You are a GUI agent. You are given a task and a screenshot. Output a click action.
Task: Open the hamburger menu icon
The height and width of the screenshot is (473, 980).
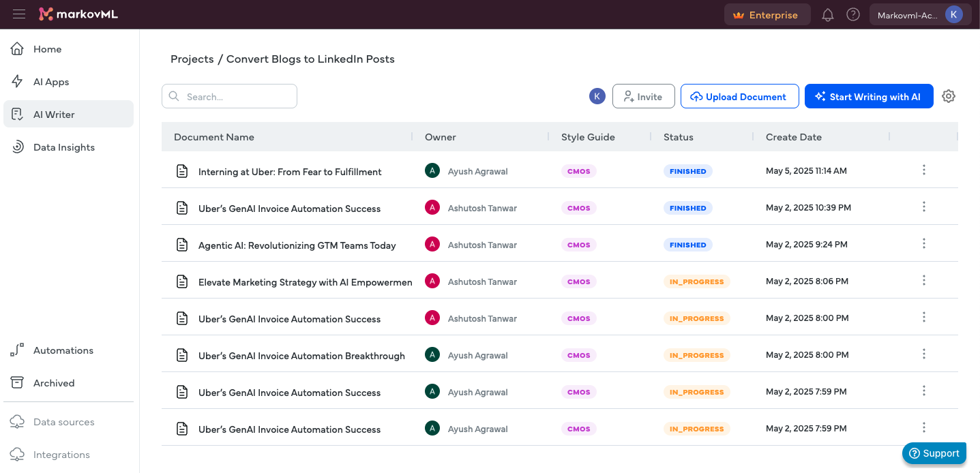tap(19, 14)
